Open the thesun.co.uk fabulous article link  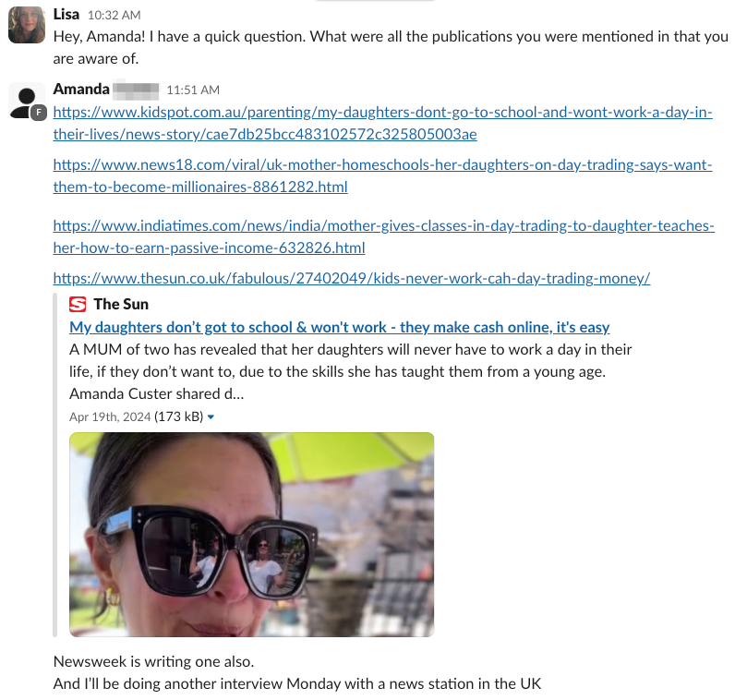point(352,279)
